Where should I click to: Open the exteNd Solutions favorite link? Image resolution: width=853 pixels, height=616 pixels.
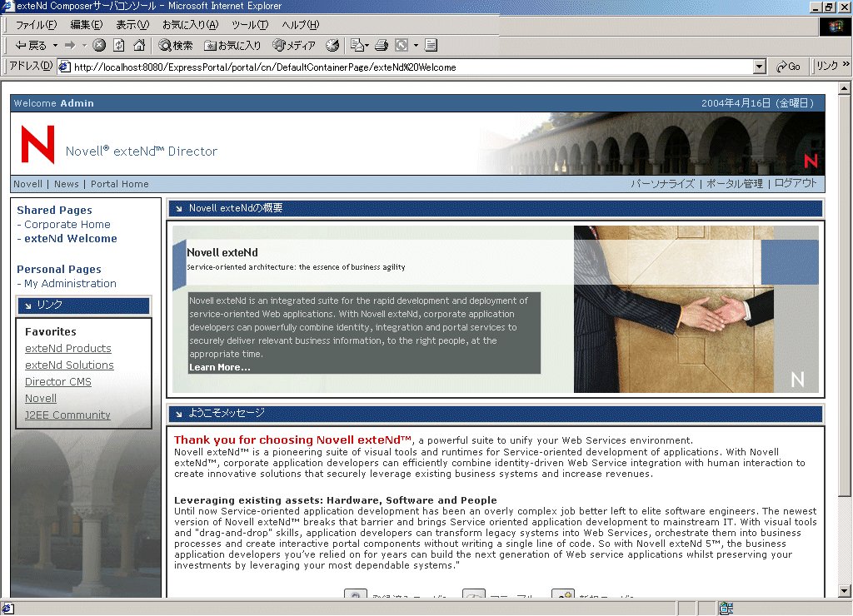coord(69,365)
